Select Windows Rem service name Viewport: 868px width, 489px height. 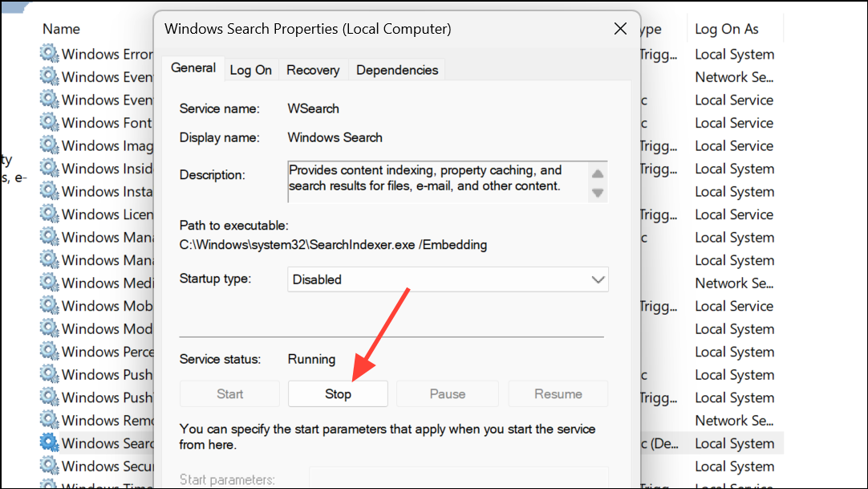pyautogui.click(x=107, y=420)
